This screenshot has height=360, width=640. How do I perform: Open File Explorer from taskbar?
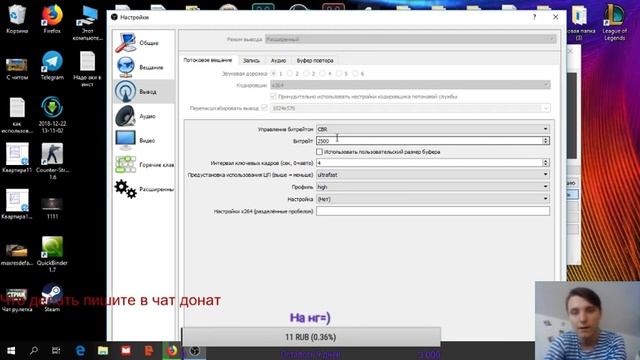[x=103, y=351]
